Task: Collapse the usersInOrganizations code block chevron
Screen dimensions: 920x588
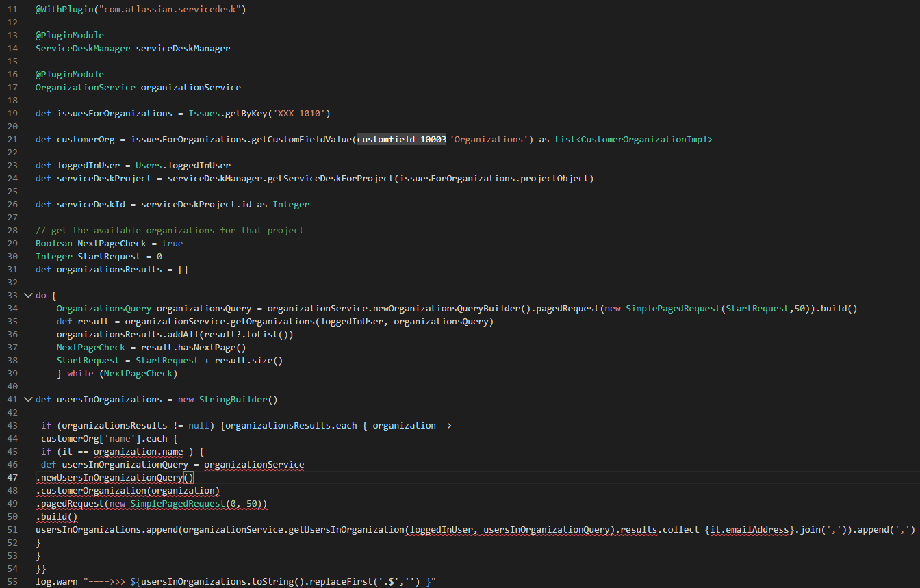Action: click(x=27, y=399)
